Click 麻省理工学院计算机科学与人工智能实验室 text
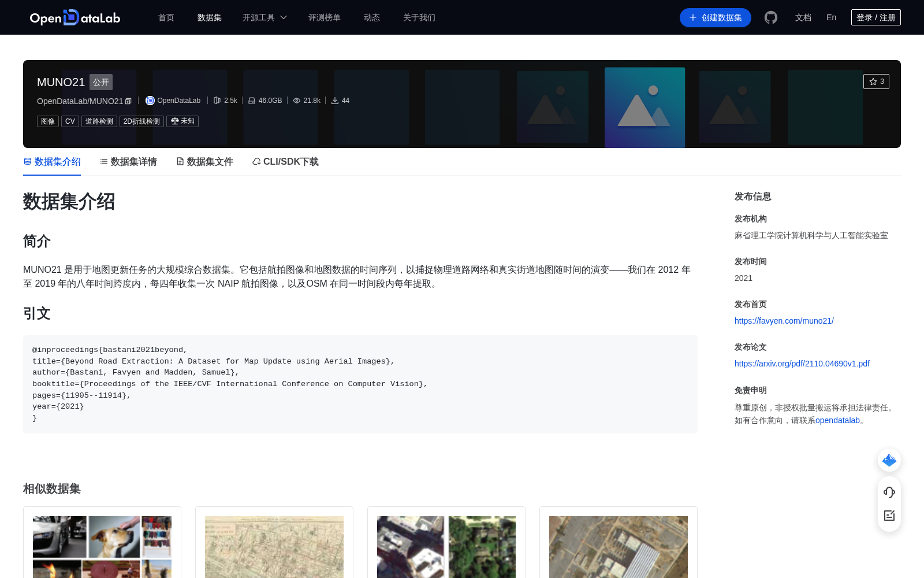The height and width of the screenshot is (578, 924). pos(811,235)
